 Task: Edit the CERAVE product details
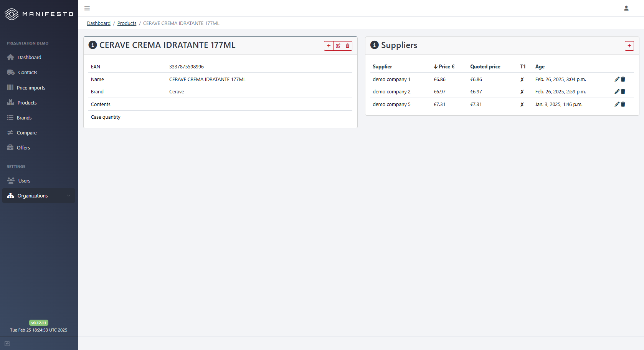click(x=338, y=46)
